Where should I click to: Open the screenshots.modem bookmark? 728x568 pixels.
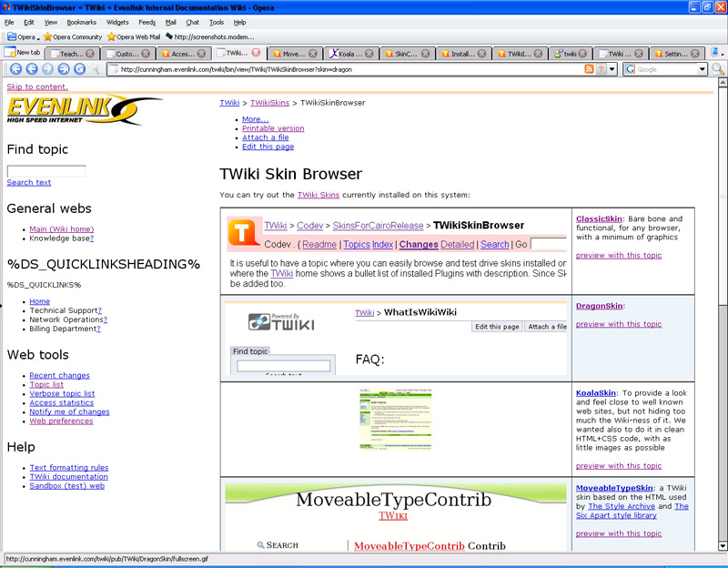point(210,36)
